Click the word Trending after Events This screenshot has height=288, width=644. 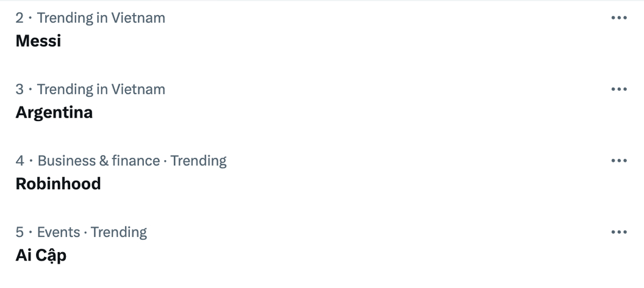click(119, 232)
